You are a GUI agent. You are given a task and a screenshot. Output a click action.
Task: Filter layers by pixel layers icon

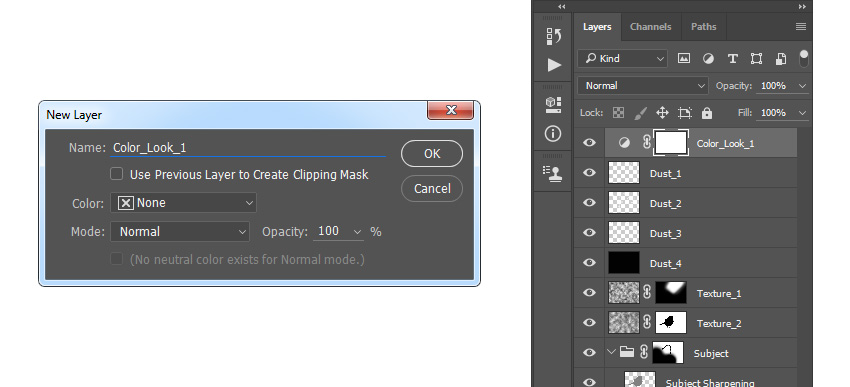pos(684,59)
